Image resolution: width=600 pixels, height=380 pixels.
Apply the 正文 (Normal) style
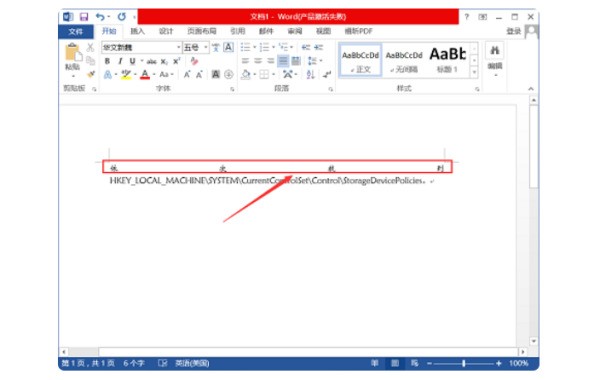point(360,60)
